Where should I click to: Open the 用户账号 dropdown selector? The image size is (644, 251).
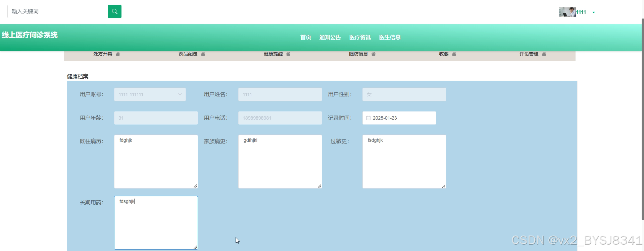coord(150,94)
